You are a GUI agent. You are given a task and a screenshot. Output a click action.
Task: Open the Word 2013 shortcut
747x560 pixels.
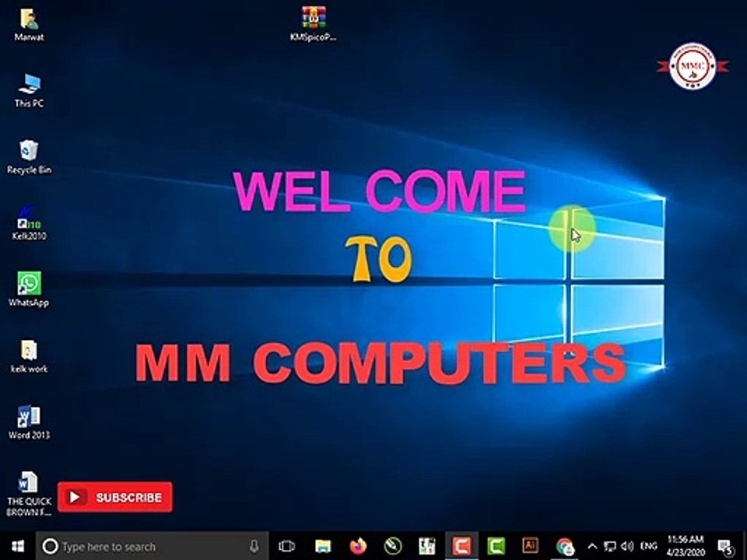(x=29, y=422)
